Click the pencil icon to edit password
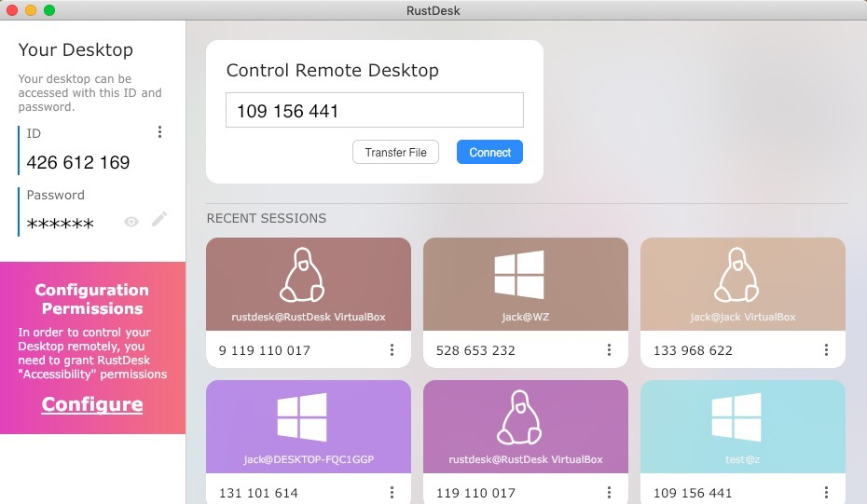Screen dimensions: 867x504 (x=159, y=220)
